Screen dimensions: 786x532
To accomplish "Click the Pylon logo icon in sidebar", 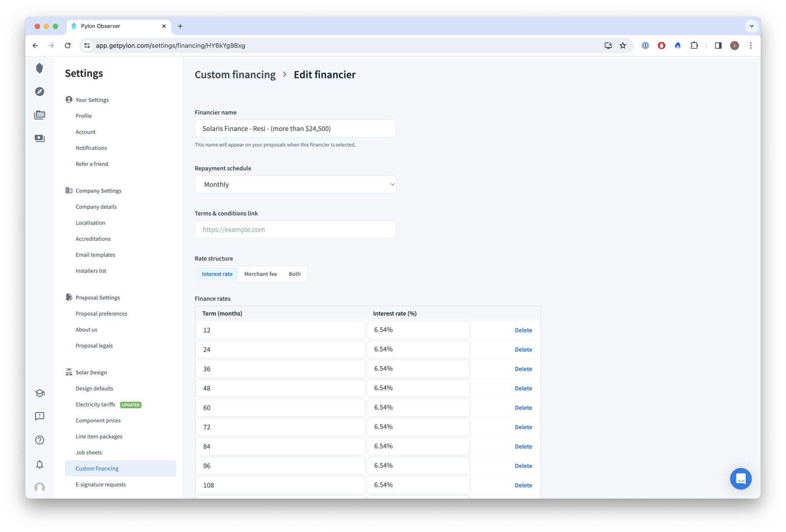I will [x=40, y=68].
